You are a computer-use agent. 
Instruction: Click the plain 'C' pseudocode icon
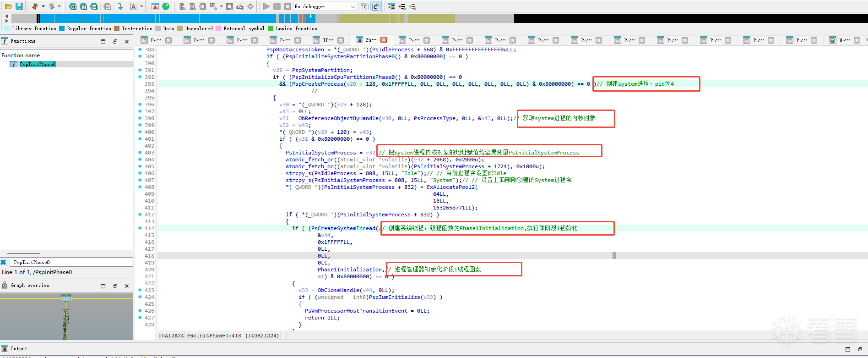(365, 6)
